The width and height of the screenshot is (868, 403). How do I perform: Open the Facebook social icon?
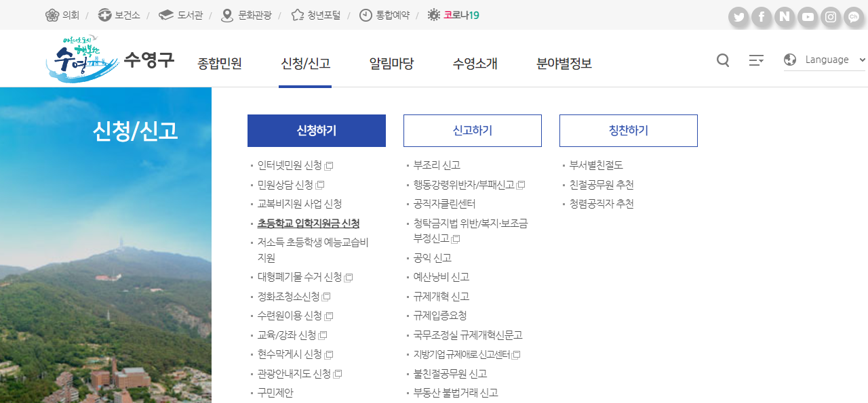coord(762,17)
